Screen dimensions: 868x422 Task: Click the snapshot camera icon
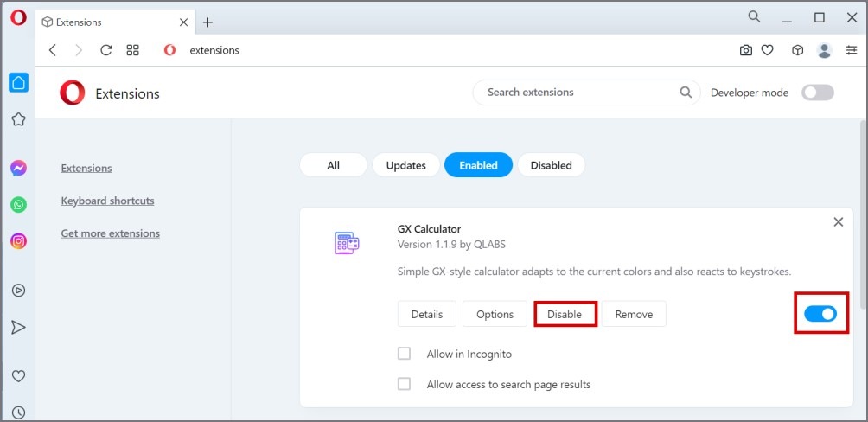tap(745, 50)
